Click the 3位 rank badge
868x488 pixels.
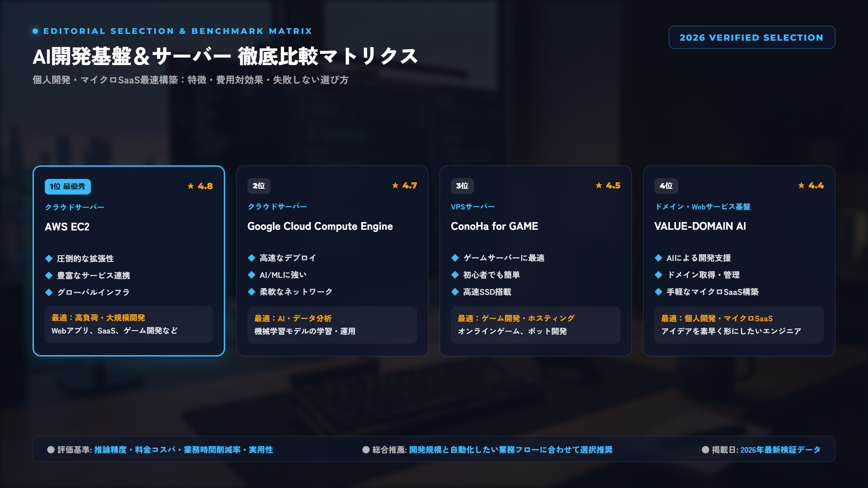pyautogui.click(x=462, y=186)
